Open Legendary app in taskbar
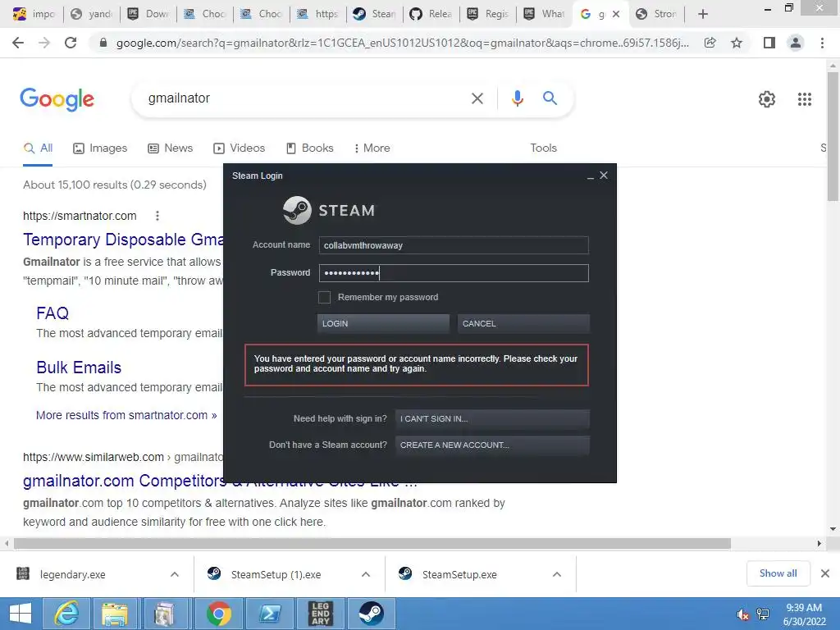 (321, 614)
